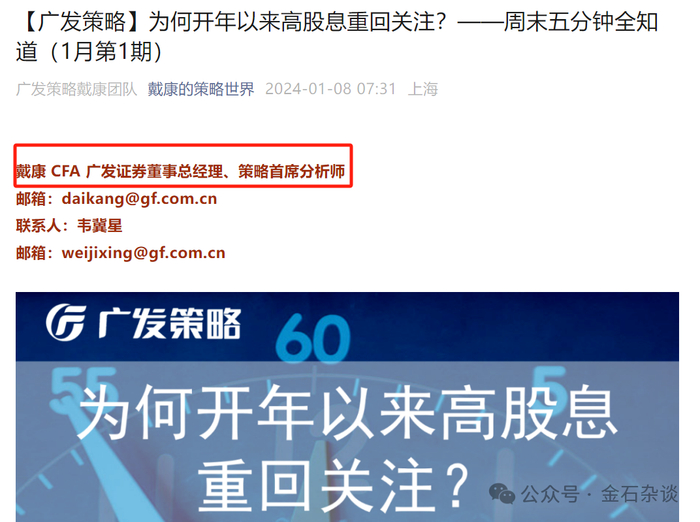This screenshot has height=522, width=700.
Task: Click the banner text 重回关注？
Action: click(x=333, y=486)
